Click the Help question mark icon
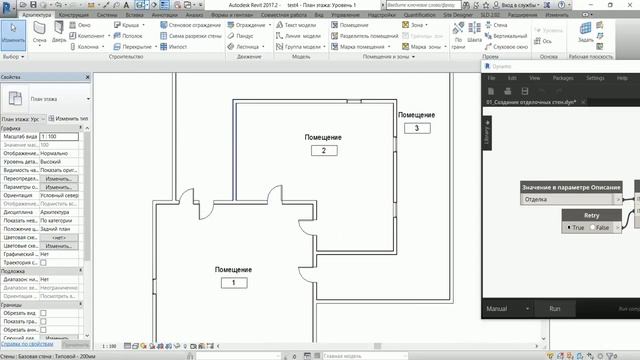The image size is (640, 360). pyautogui.click(x=562, y=5)
